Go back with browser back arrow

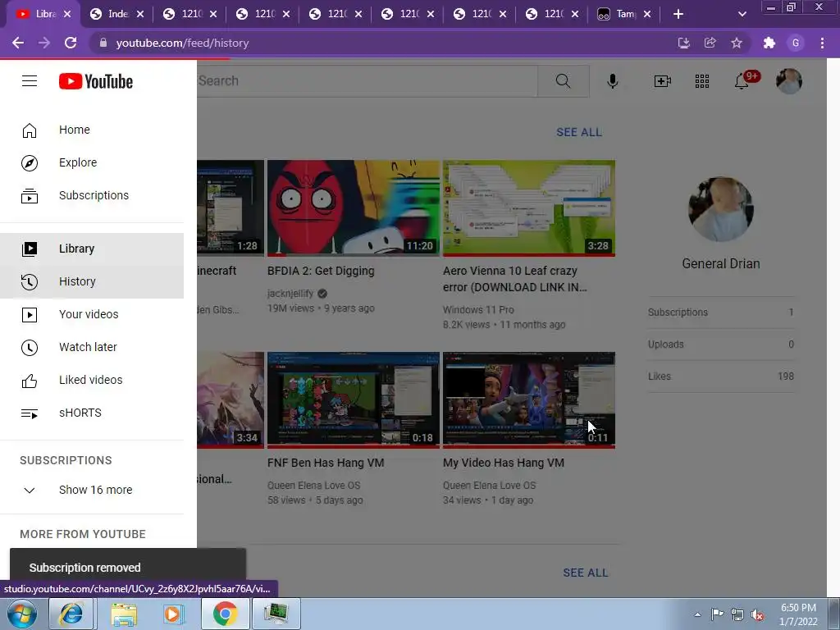click(x=18, y=43)
